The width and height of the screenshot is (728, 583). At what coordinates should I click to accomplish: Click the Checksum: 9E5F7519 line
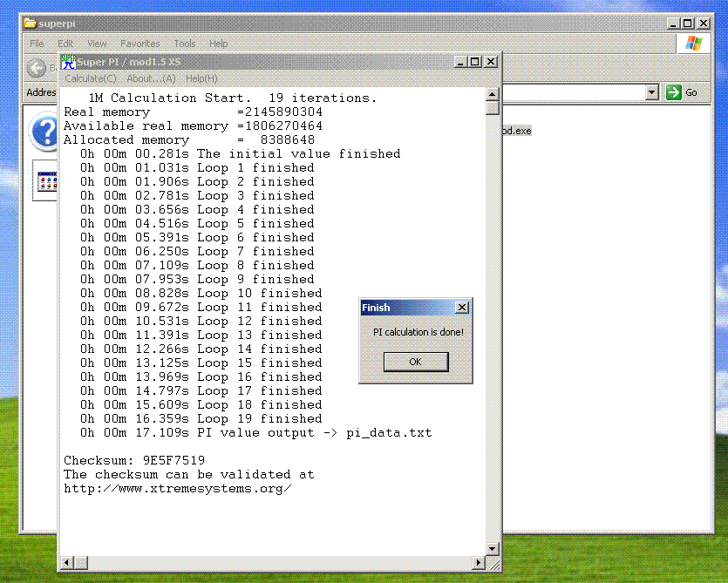(x=134, y=460)
